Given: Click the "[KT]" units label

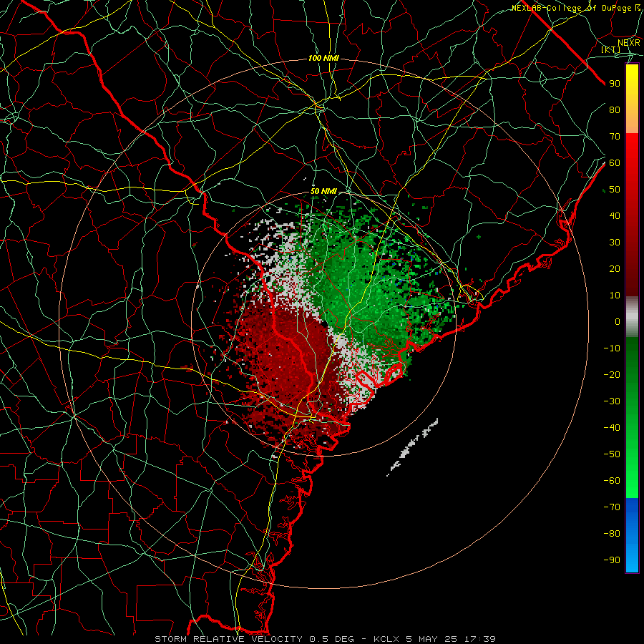Looking at the screenshot, I should pos(611,49).
